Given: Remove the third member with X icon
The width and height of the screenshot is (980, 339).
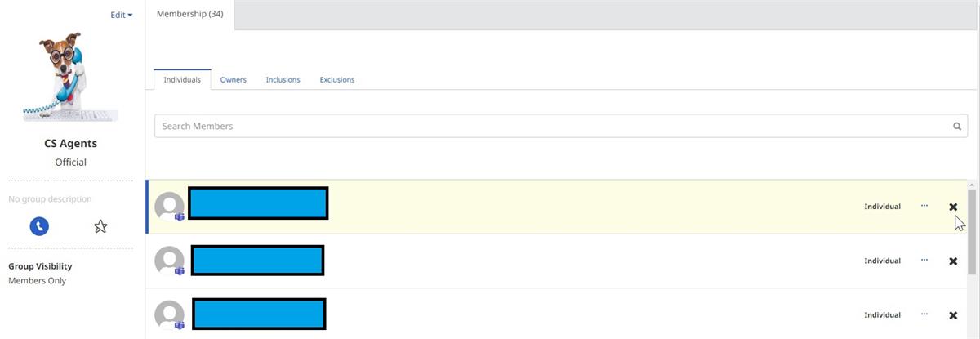Looking at the screenshot, I should pos(953,315).
